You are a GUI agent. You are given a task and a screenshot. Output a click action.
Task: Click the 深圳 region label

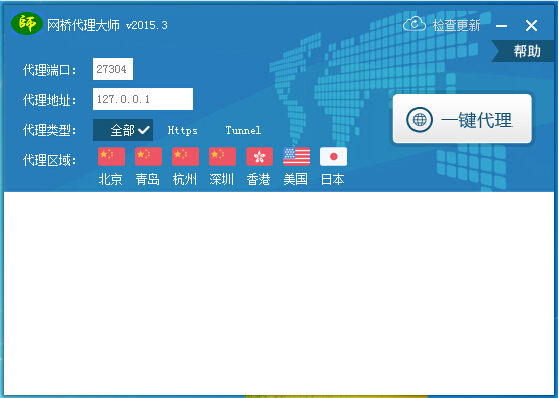[222, 179]
